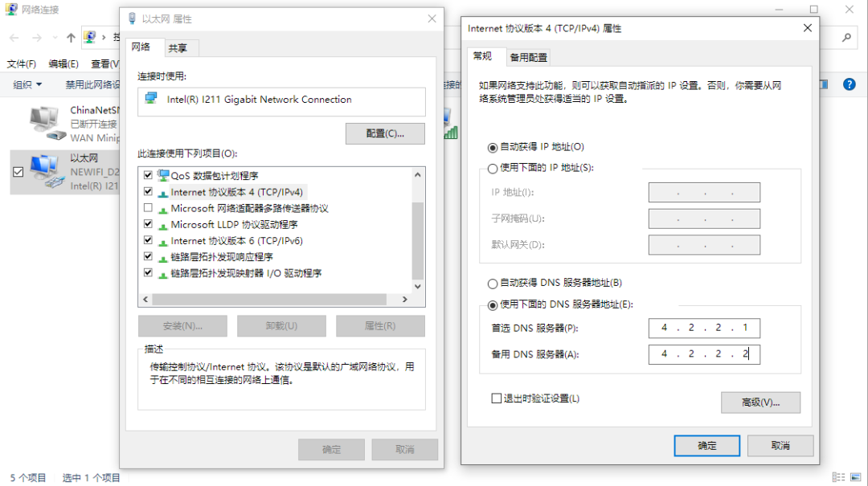Click 首选 DNS 服务器 input field

pyautogui.click(x=704, y=328)
